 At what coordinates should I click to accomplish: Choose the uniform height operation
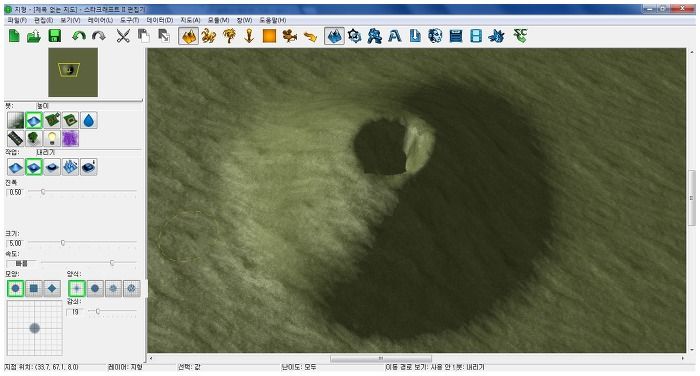[52, 167]
